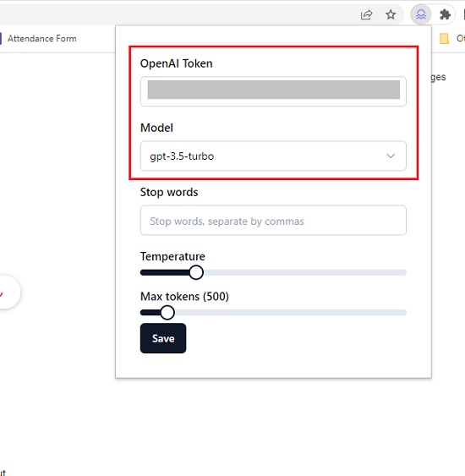This screenshot has height=476, width=465.
Task: Open the Model dropdown showing gpt-3.5-turbo
Action: click(x=273, y=156)
